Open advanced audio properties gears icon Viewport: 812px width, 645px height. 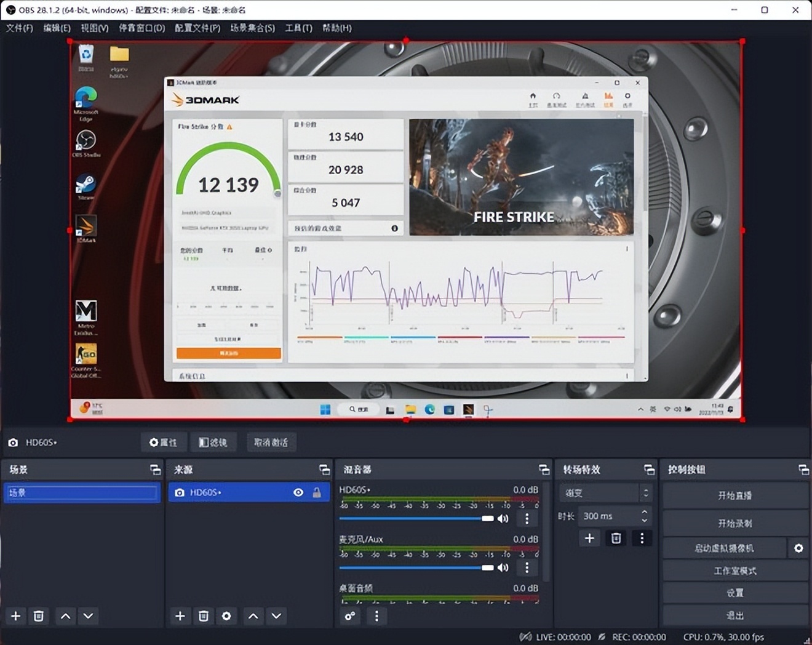click(x=350, y=616)
